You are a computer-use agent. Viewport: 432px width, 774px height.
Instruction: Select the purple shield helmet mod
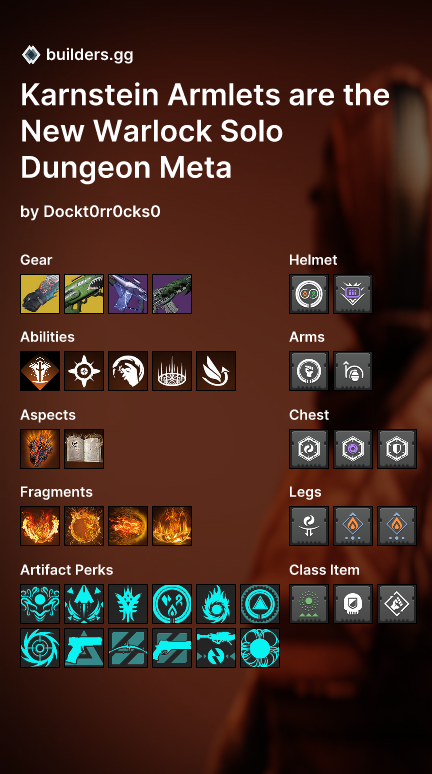pos(353,294)
